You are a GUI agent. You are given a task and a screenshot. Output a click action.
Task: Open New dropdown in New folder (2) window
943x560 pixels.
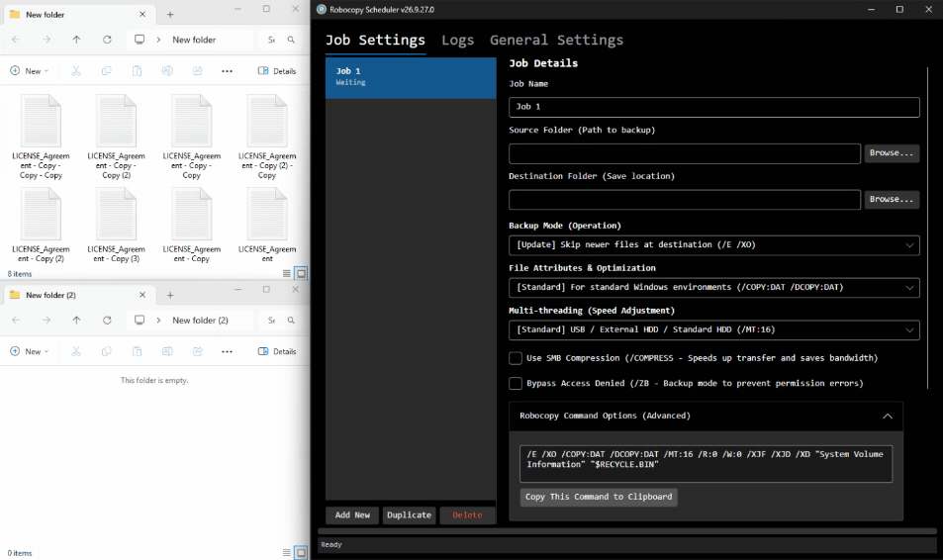click(30, 351)
